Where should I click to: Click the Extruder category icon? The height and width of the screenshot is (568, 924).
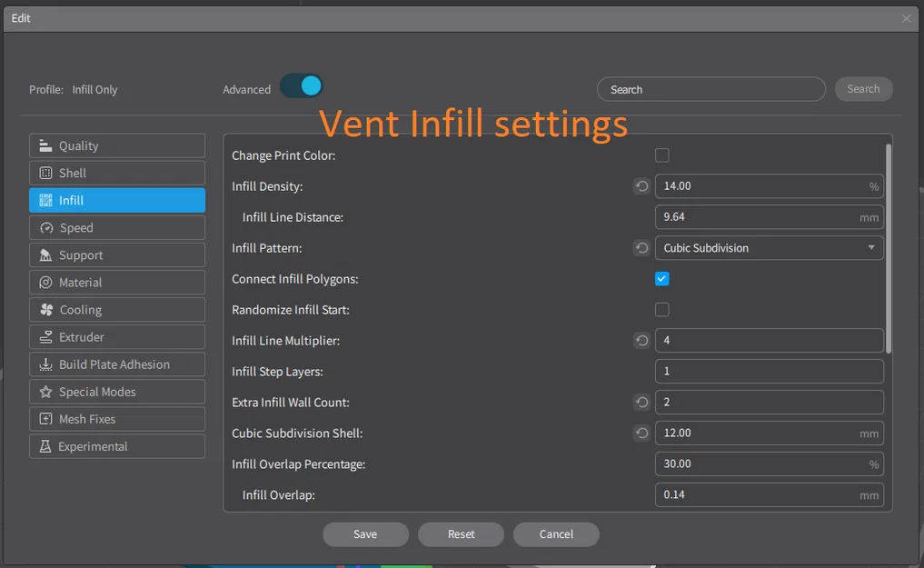(45, 337)
